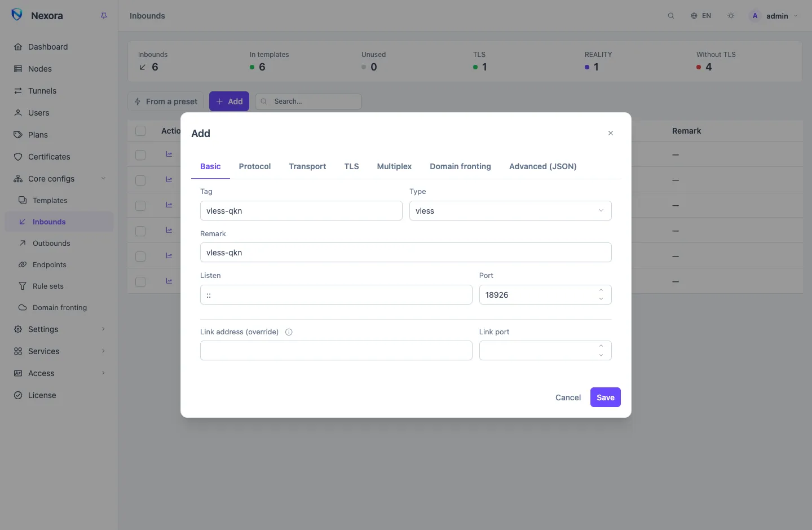Increase the Port value with up arrow
The width and height of the screenshot is (812, 530).
point(601,290)
